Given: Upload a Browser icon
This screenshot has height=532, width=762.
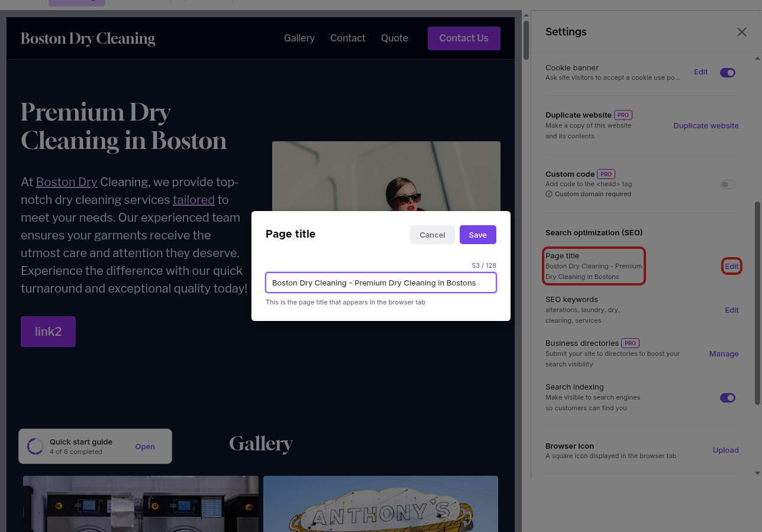Looking at the screenshot, I should (x=726, y=450).
